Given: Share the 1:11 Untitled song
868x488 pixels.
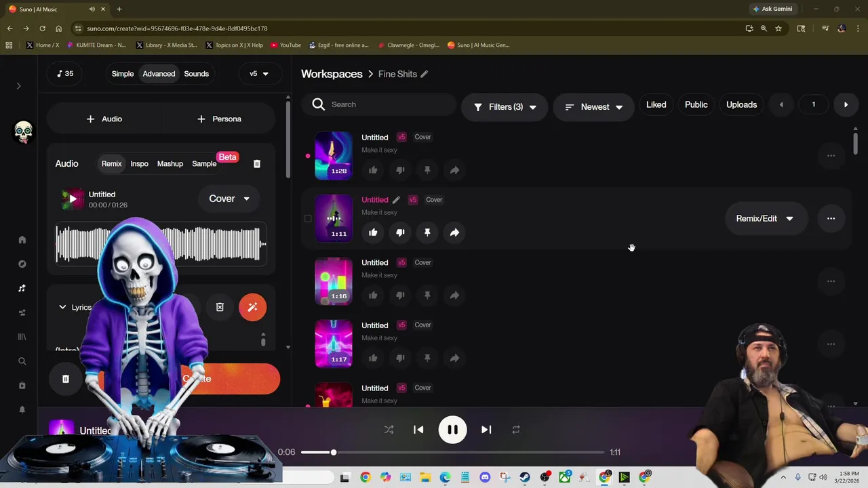Looking at the screenshot, I should [x=454, y=232].
